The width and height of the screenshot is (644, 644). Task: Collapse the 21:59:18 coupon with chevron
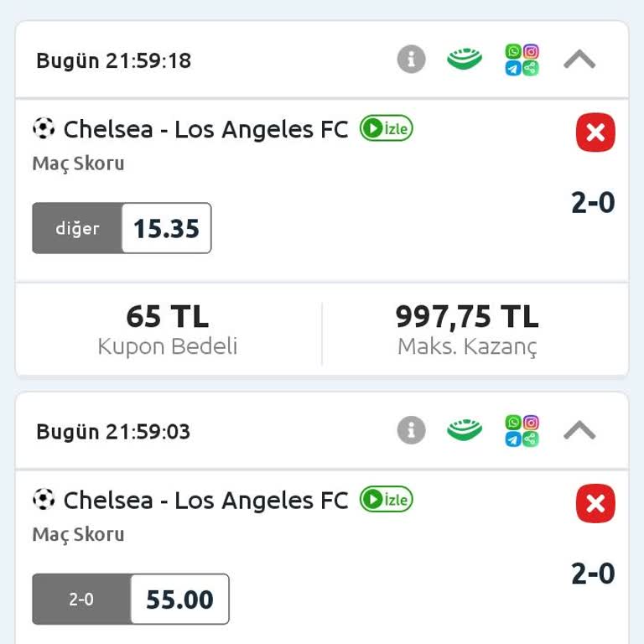pos(579,60)
